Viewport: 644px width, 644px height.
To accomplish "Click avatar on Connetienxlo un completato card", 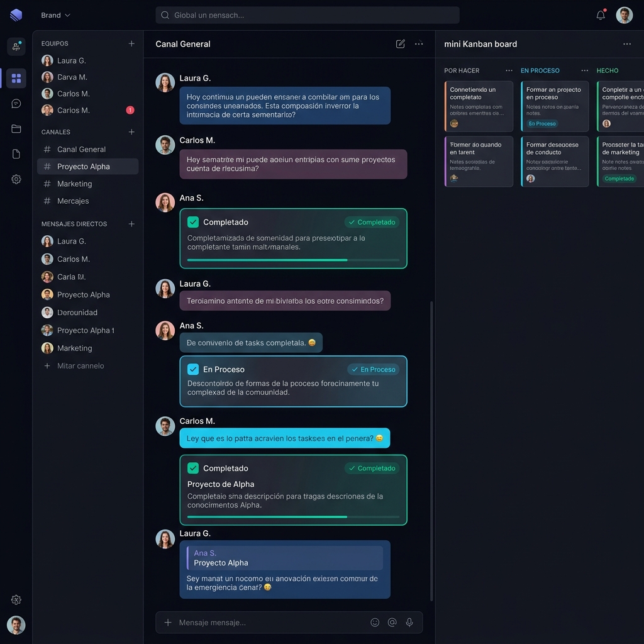I will click(454, 124).
